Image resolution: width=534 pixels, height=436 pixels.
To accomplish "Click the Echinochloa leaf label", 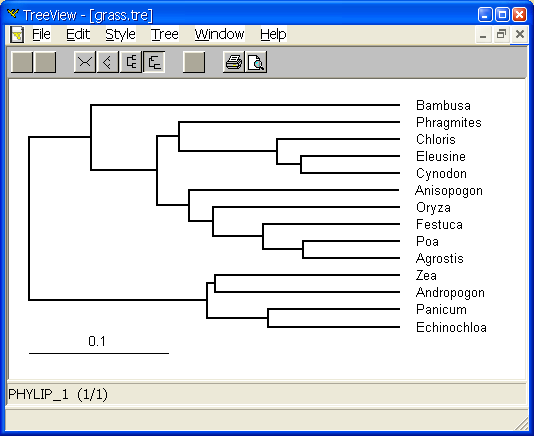I will point(451,327).
